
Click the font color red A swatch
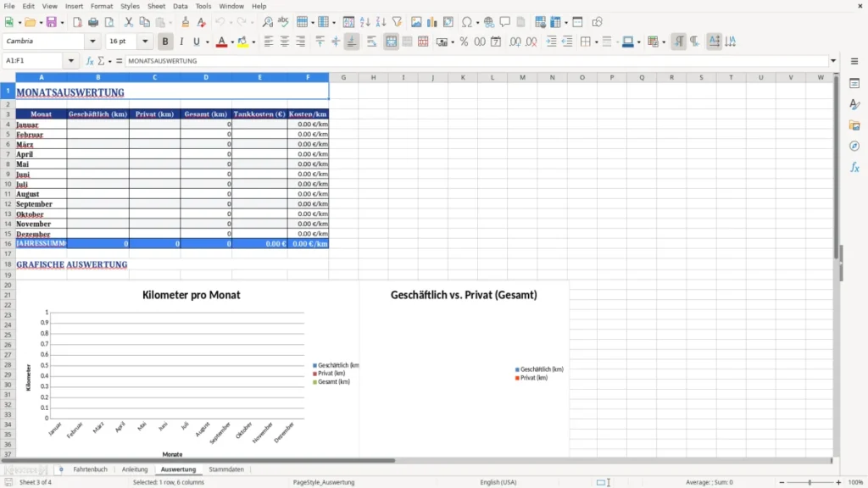point(221,42)
